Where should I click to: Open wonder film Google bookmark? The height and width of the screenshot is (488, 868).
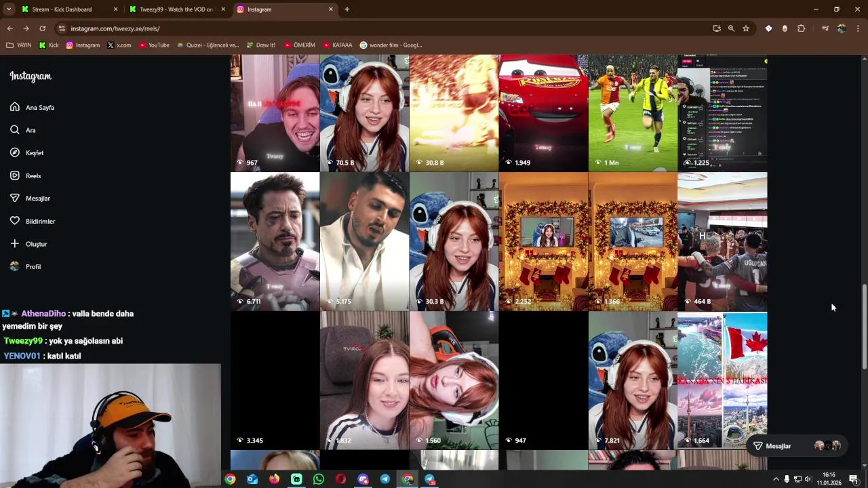pos(391,45)
